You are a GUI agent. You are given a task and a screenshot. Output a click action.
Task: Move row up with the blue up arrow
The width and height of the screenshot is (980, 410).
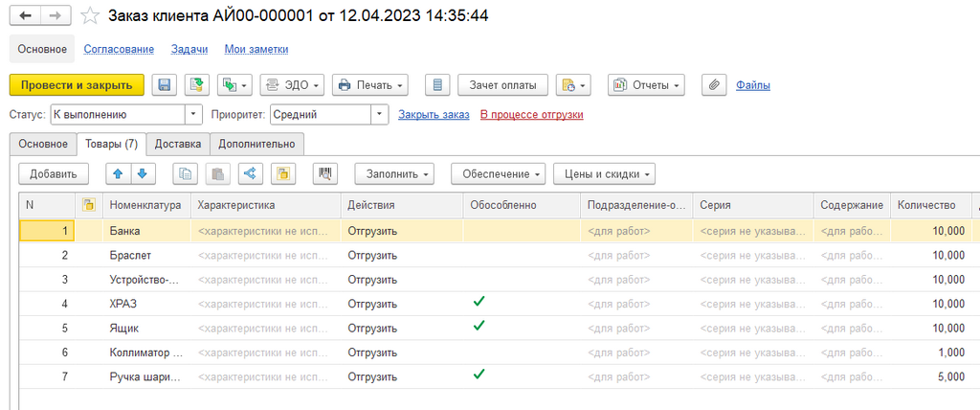(118, 174)
